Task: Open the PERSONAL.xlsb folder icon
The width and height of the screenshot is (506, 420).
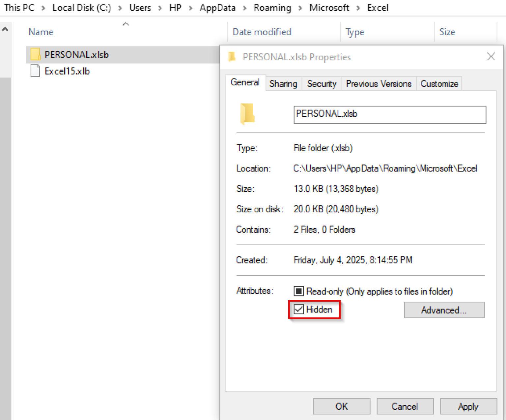Action: click(35, 54)
